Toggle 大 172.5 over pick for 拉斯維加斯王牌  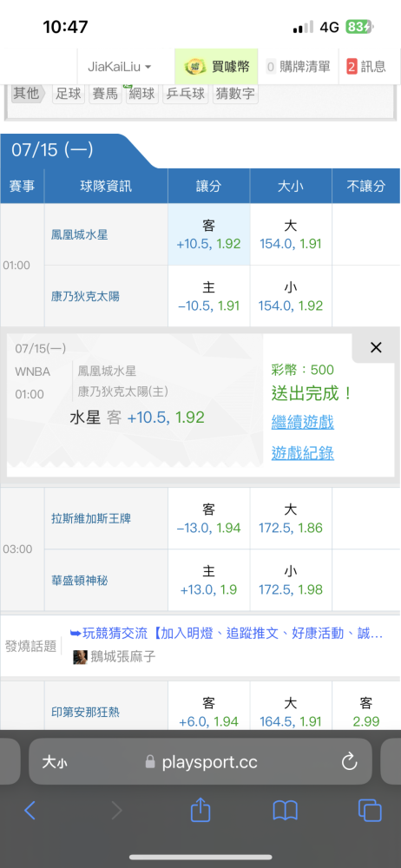pos(291,518)
